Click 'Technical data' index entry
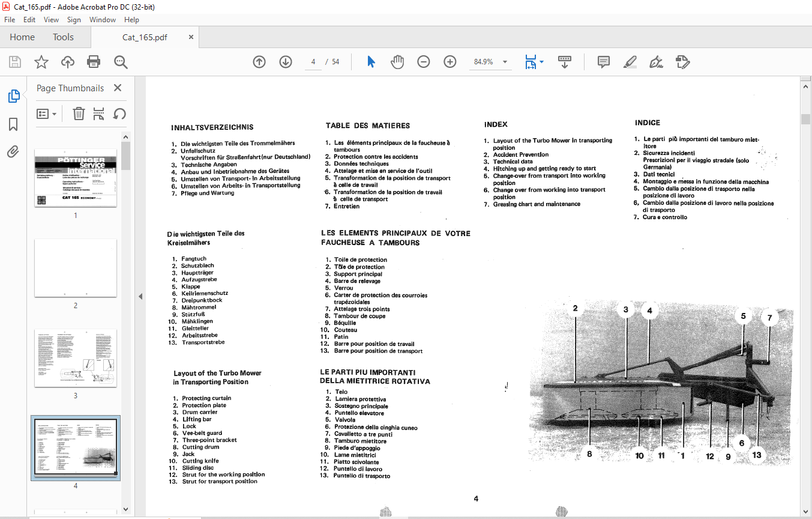This screenshot has height=519, width=812. point(513,162)
